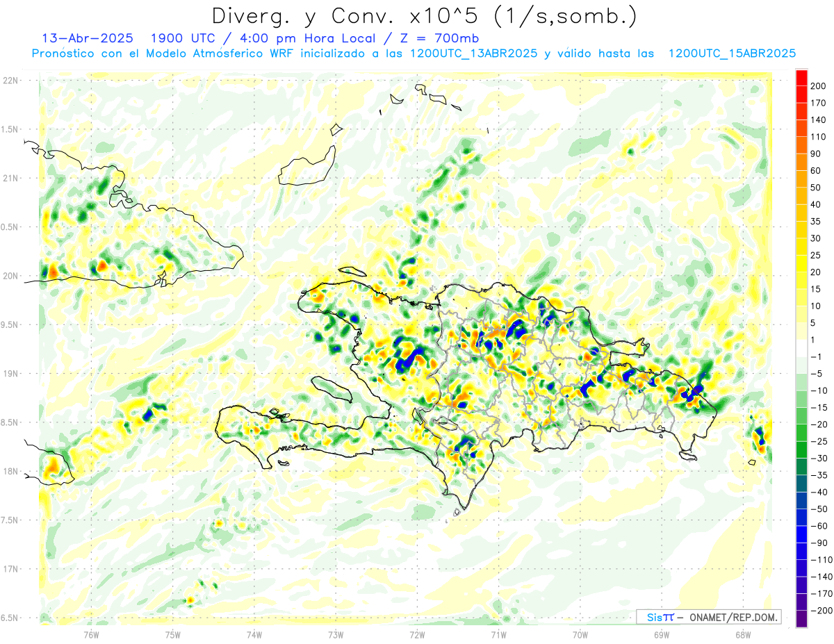Click the '-40' colorbar value
This screenshot has width=834, height=644.
click(819, 493)
